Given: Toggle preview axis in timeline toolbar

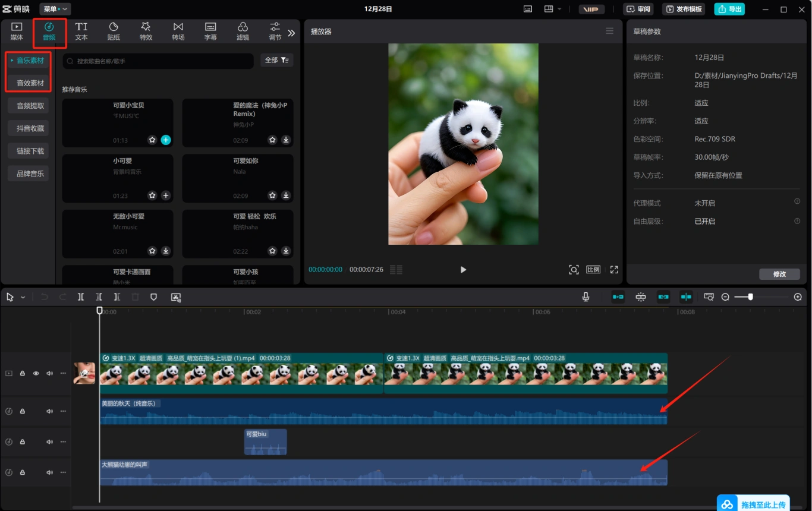Looking at the screenshot, I should point(686,296).
